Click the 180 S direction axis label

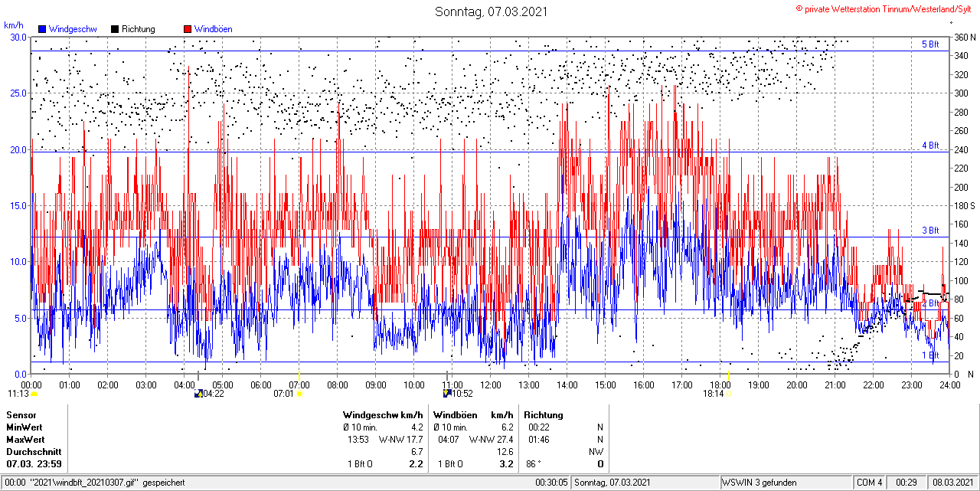click(x=965, y=205)
